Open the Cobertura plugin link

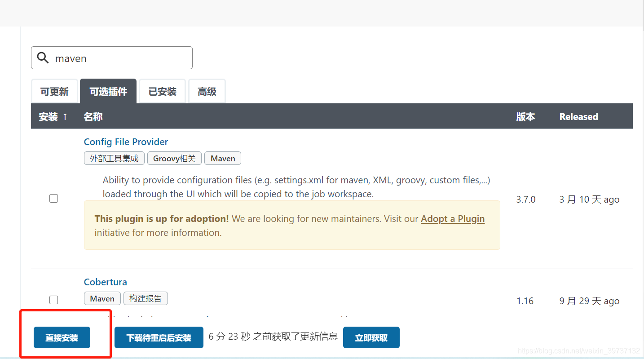click(106, 282)
